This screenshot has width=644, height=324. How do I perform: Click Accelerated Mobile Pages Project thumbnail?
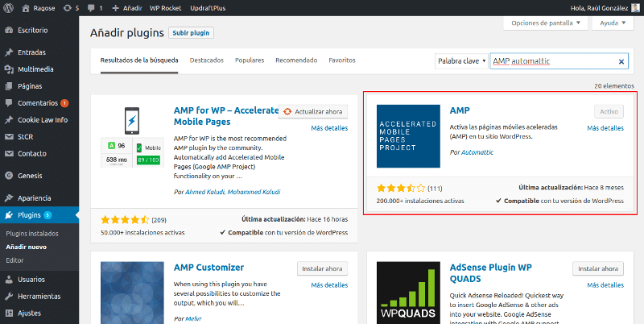click(x=408, y=136)
